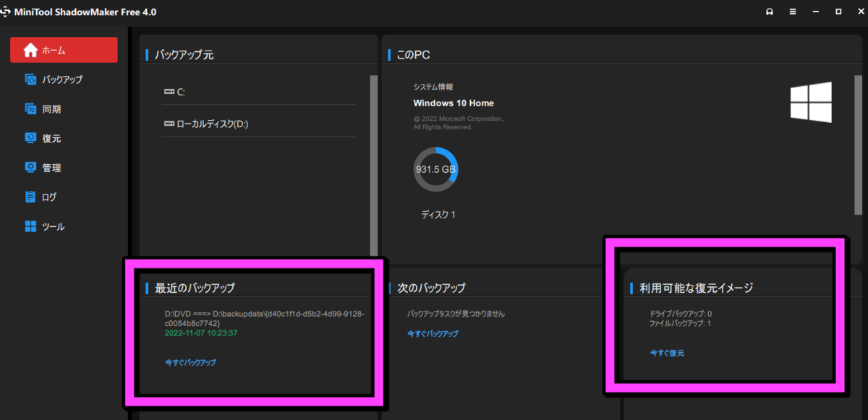Switch to the バックアップ sidebar tab
The height and width of the screenshot is (420, 868).
pos(64,80)
